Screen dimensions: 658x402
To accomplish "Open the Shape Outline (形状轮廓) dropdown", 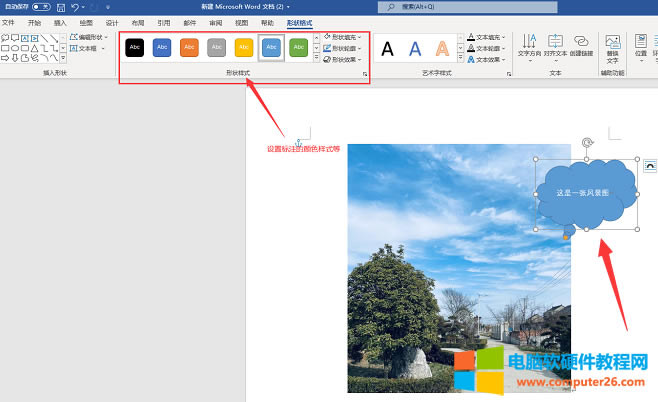I will pos(341,47).
